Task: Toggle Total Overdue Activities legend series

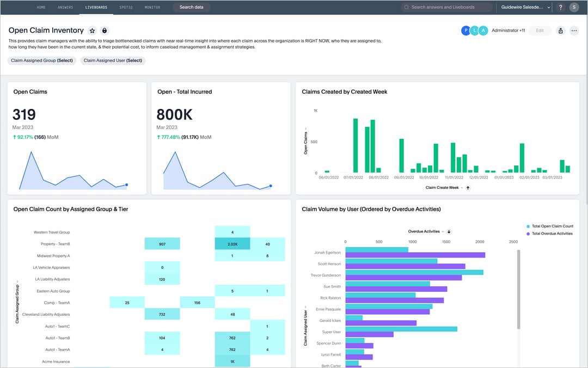Action: (549, 234)
